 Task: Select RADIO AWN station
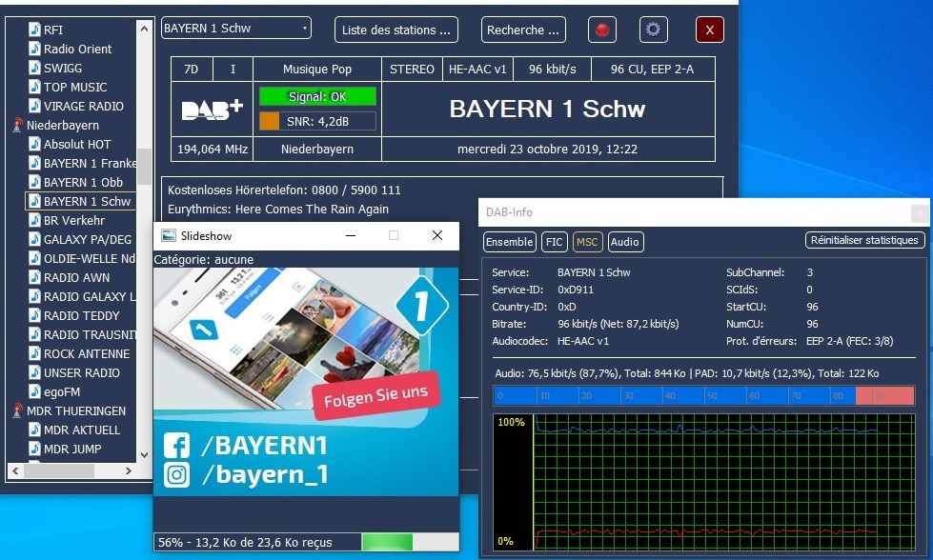(76, 277)
